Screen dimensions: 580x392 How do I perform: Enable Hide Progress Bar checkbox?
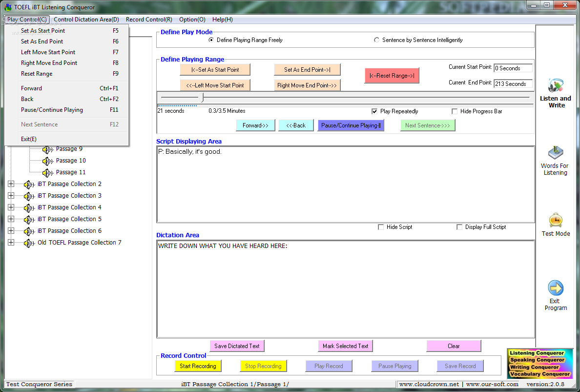click(x=455, y=111)
